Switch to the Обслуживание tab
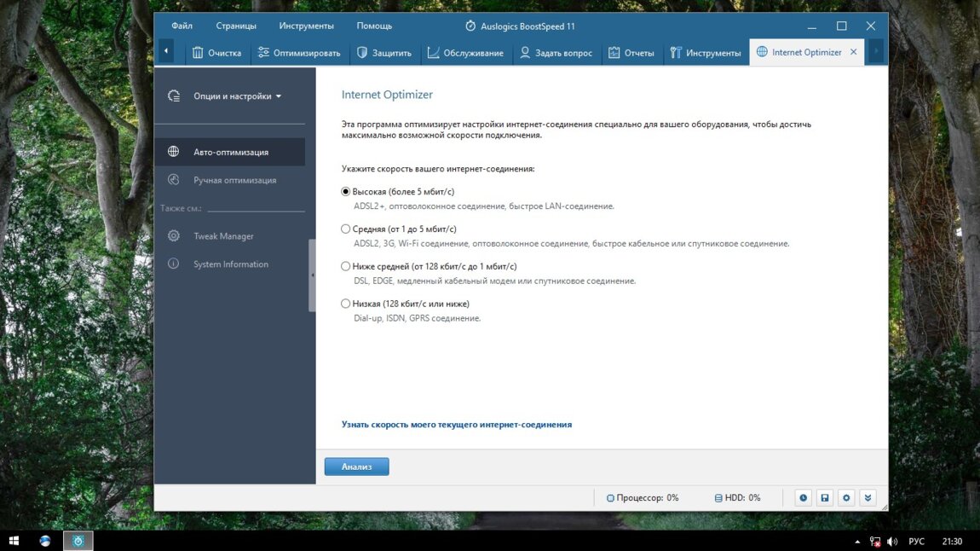The image size is (980, 551). tap(465, 53)
